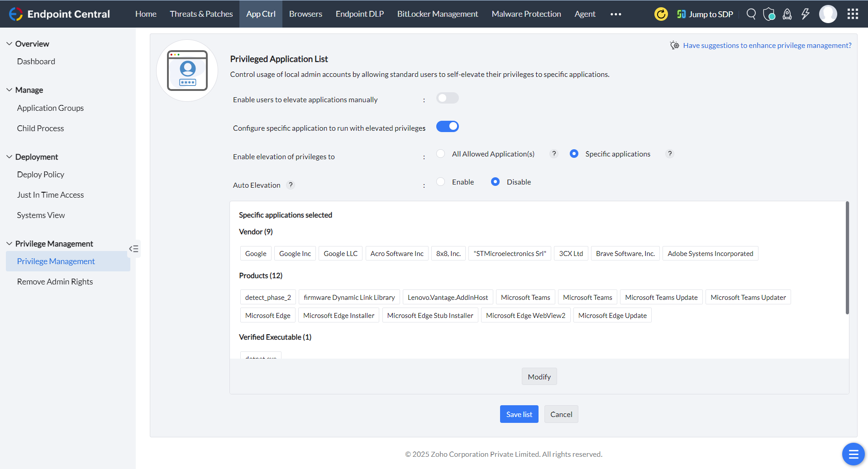Screen dimensions: 868x469
Task: Collapse the sidebar with the toggle icon
Action: tap(134, 249)
